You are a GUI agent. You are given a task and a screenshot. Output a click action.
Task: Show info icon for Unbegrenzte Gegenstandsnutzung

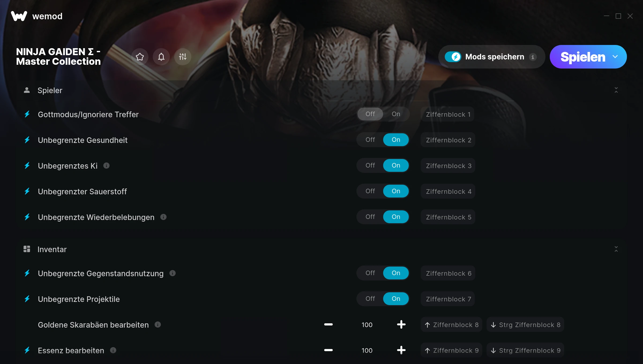point(173,273)
